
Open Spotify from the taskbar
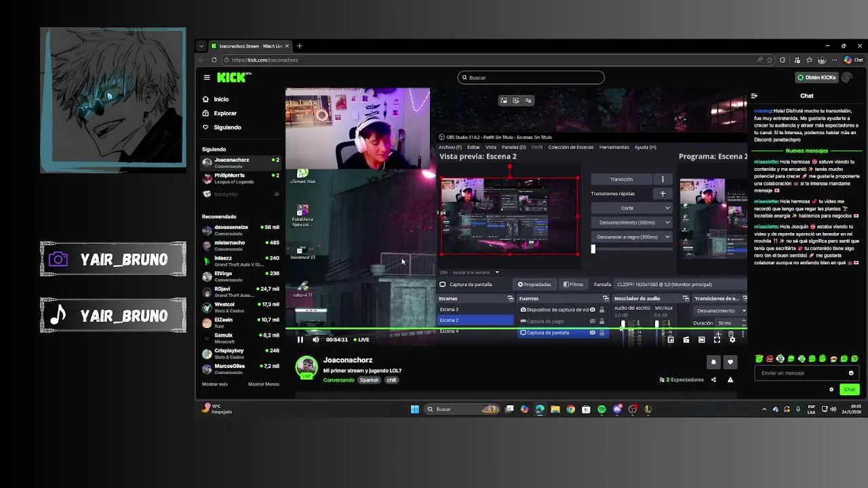click(x=601, y=409)
